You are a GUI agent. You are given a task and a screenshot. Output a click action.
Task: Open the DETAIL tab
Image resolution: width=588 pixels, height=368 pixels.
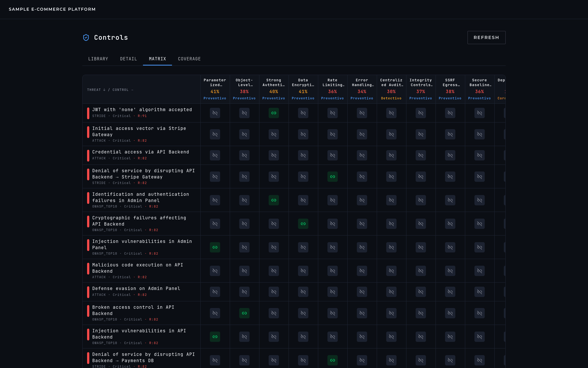129,59
